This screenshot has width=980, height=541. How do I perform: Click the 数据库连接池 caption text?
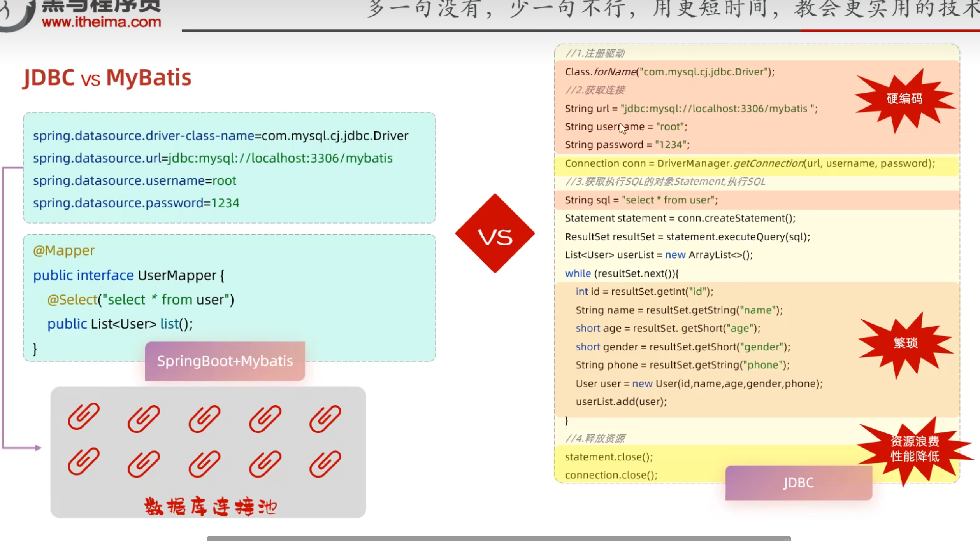210,507
